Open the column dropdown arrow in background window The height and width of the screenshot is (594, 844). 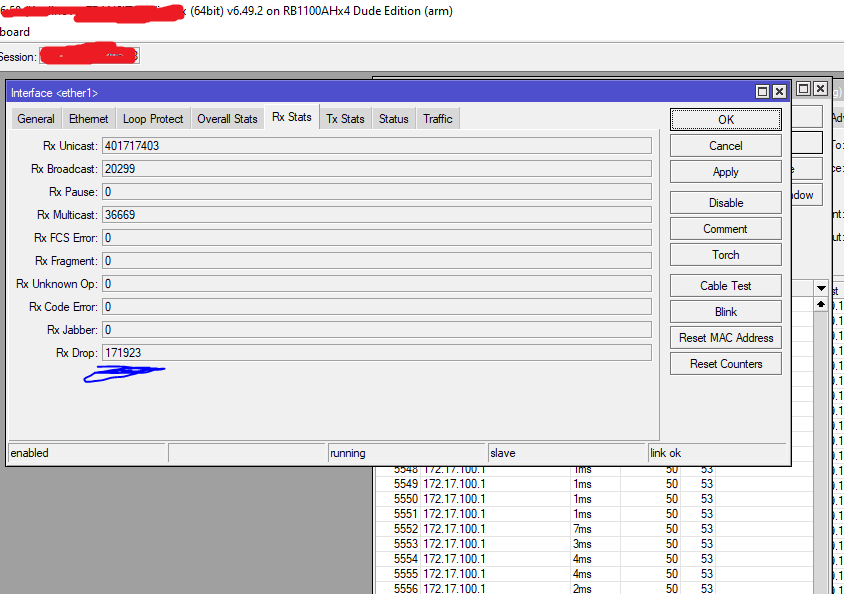[821, 288]
